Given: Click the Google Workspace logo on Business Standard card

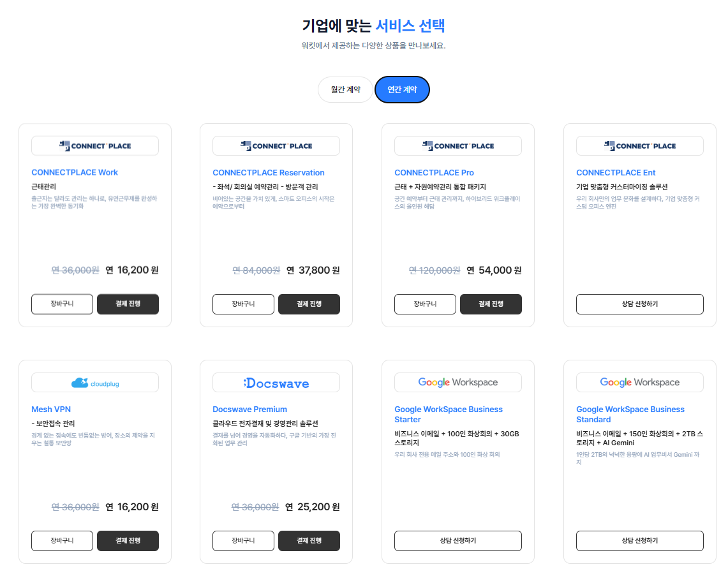Looking at the screenshot, I should (640, 383).
